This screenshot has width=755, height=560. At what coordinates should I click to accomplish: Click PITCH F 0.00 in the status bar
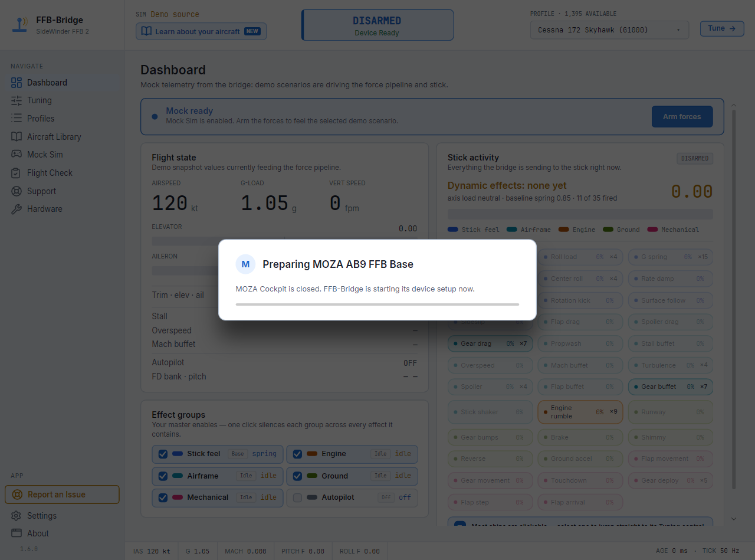coord(303,551)
